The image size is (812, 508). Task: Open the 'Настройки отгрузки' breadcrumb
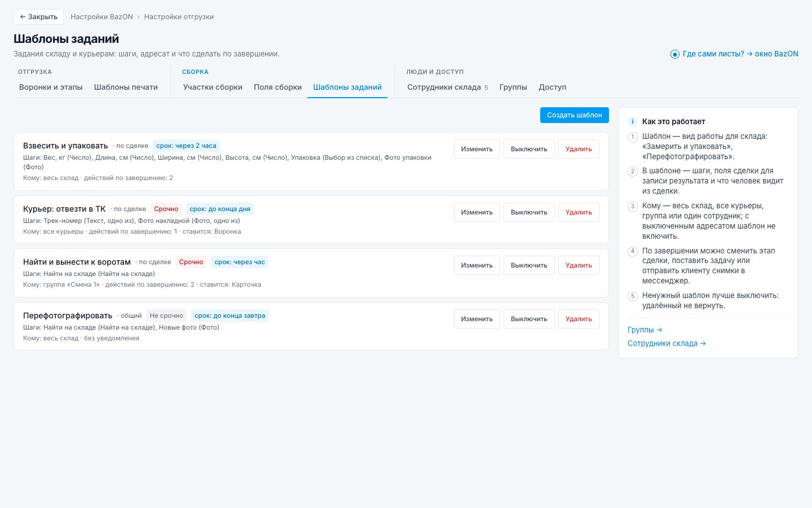(179, 17)
